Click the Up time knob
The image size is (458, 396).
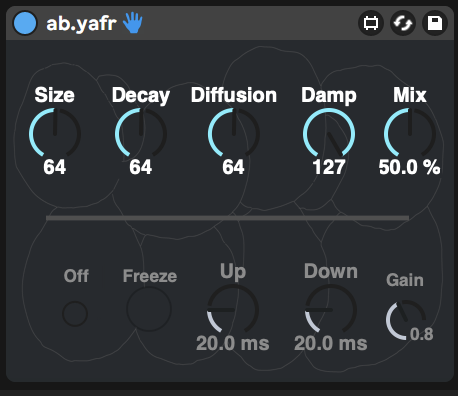click(233, 310)
